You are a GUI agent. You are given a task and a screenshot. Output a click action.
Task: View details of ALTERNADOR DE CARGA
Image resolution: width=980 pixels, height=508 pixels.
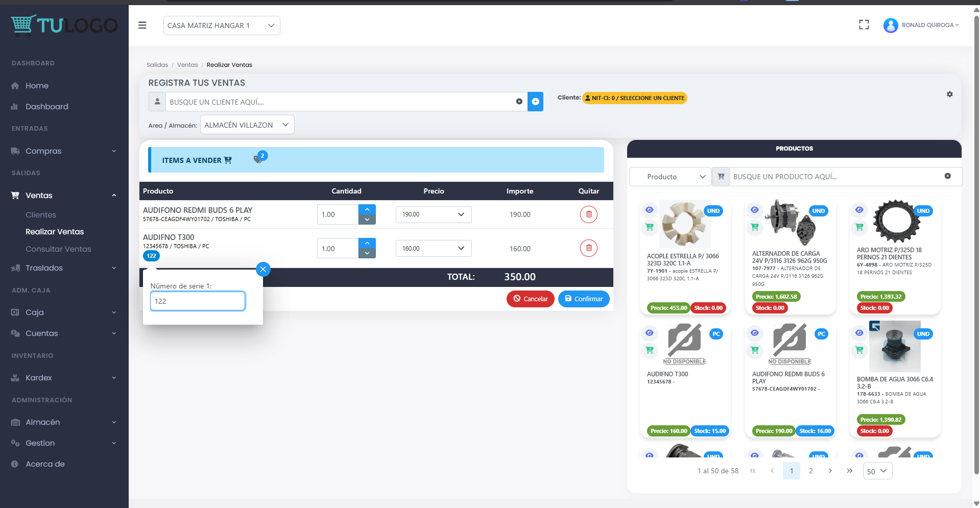754,210
